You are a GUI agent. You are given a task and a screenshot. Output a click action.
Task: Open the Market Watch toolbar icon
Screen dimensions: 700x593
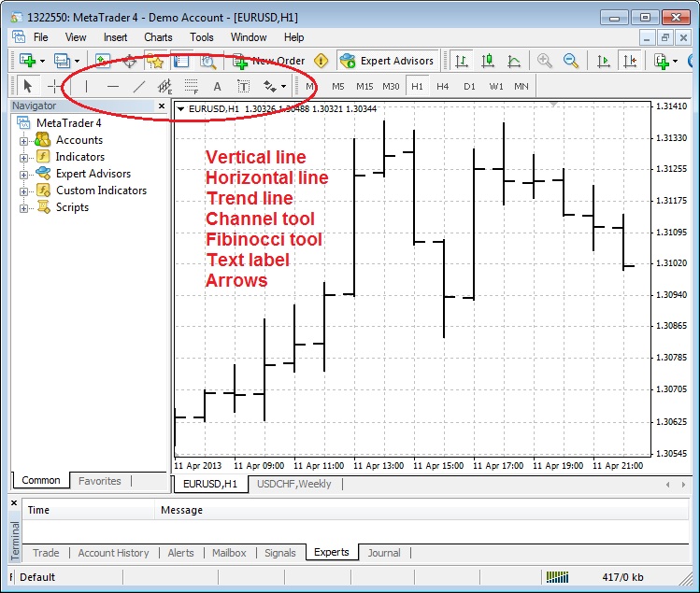pos(103,61)
